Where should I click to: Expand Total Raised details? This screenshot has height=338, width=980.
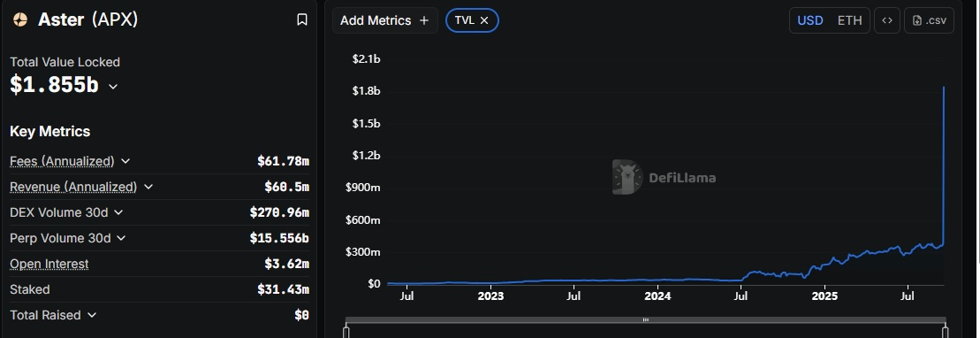coord(92,315)
